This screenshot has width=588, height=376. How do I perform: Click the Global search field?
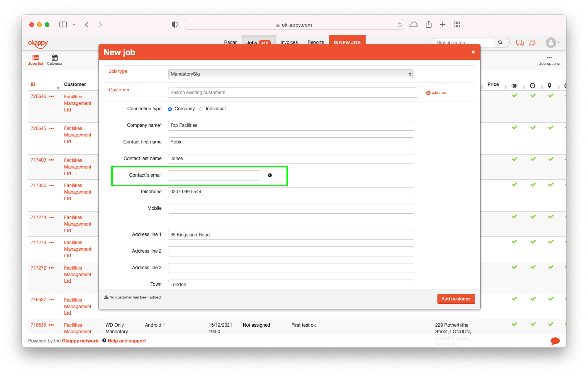point(463,42)
